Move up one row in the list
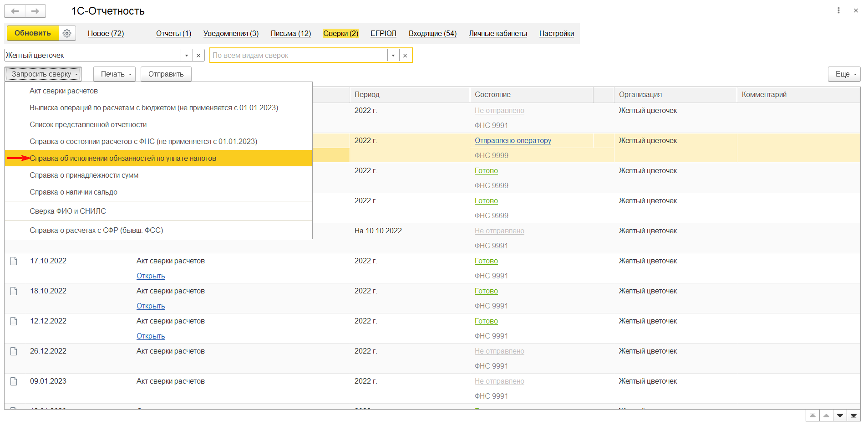Viewport: 868px width, 426px height. (x=826, y=416)
